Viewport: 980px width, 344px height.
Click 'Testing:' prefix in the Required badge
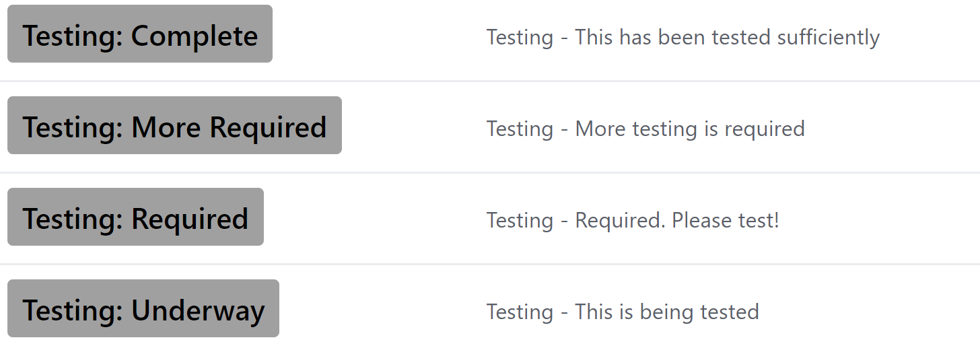click(x=73, y=219)
